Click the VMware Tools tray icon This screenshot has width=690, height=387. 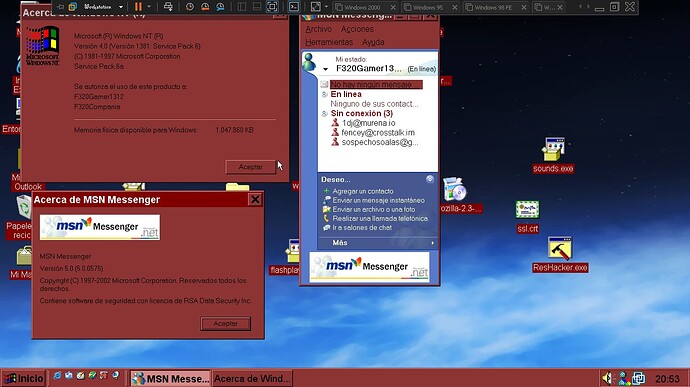pyautogui.click(x=639, y=378)
